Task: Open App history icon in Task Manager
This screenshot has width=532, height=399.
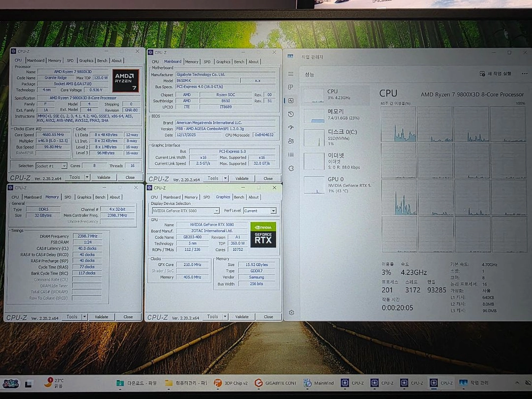Action: (291, 114)
